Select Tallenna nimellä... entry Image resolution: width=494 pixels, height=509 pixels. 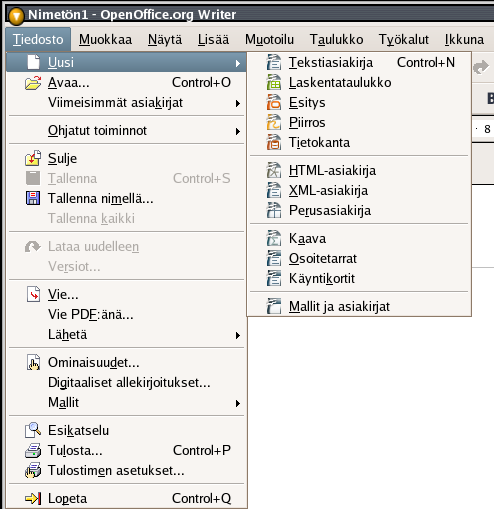click(127, 198)
